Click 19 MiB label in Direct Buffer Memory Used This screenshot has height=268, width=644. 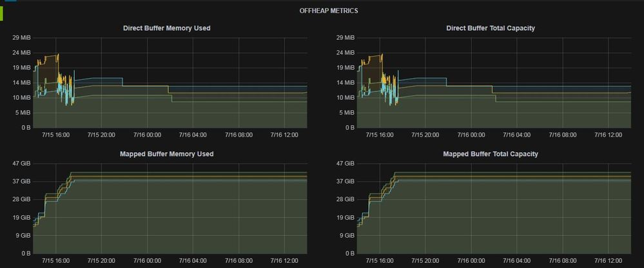pos(22,67)
